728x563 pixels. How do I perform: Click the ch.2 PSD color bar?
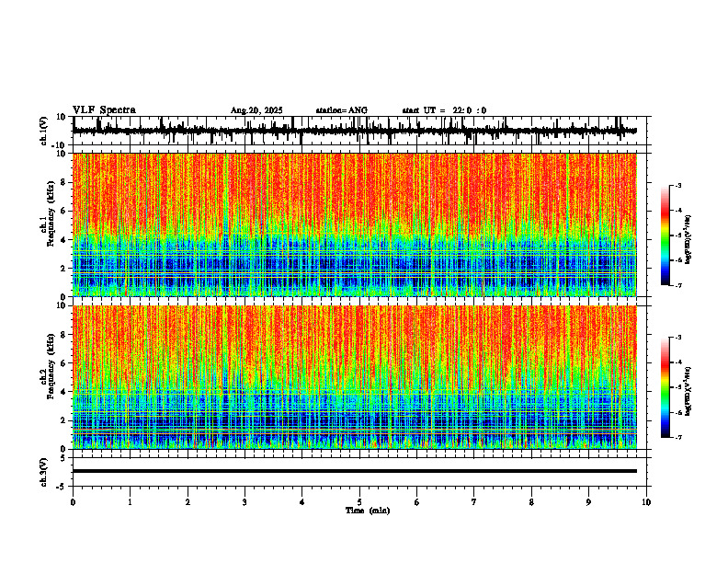click(x=665, y=387)
